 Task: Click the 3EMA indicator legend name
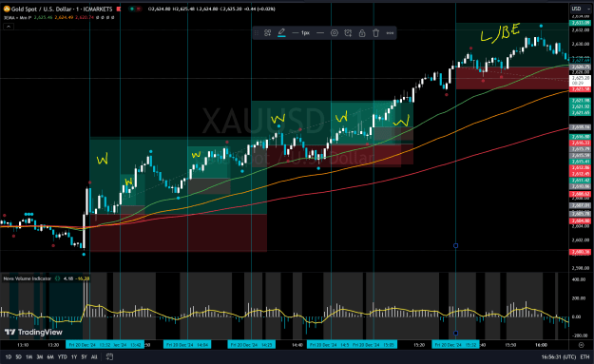click(x=17, y=17)
